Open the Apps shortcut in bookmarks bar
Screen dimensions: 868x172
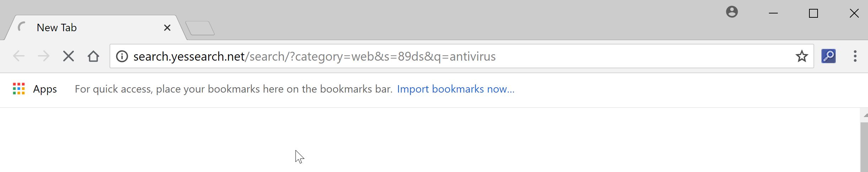pyautogui.click(x=35, y=89)
